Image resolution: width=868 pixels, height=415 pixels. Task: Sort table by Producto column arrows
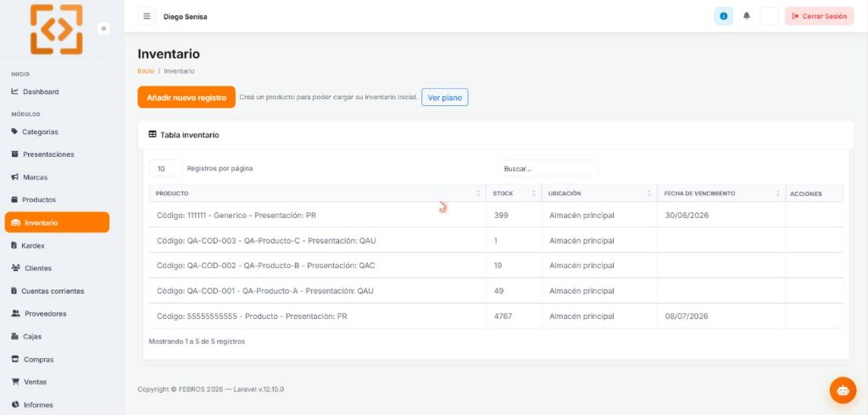click(x=478, y=193)
